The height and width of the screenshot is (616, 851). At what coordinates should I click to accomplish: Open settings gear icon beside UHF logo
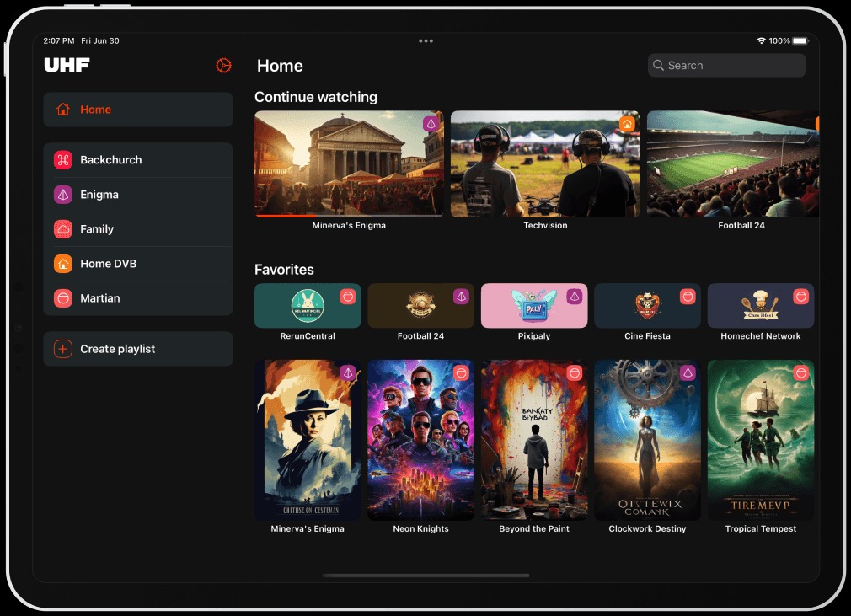tap(223, 65)
